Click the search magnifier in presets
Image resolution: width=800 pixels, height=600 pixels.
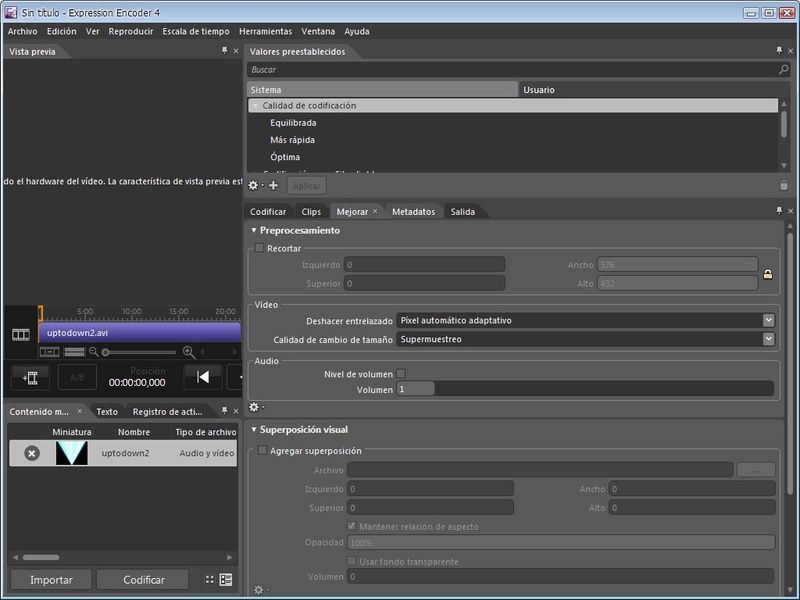click(x=783, y=70)
